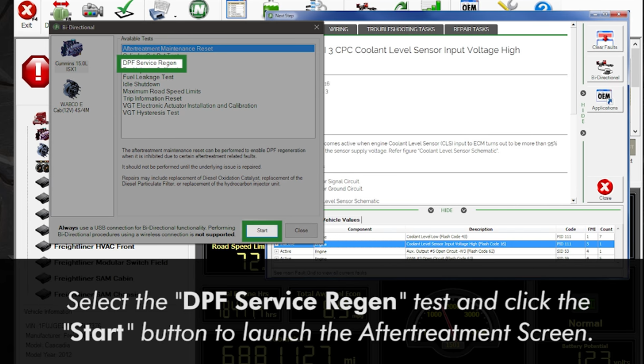The image size is (644, 364).
Task: Open the parameter list toolbar icon
Action: [236, 9]
